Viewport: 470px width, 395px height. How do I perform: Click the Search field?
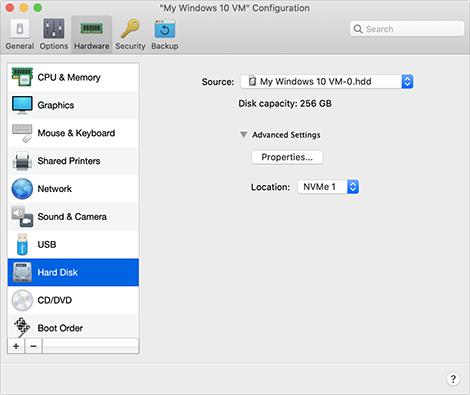click(x=407, y=29)
